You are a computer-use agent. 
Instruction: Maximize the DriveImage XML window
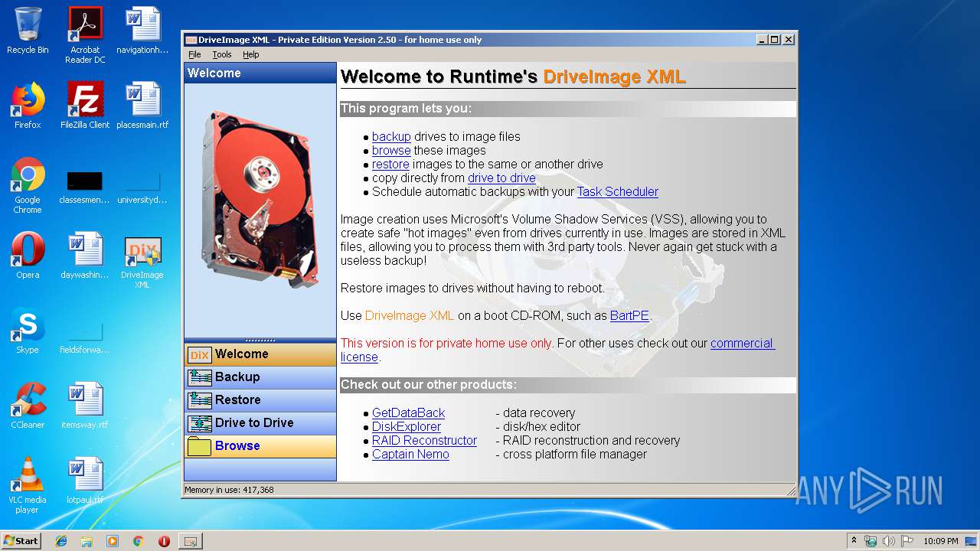[775, 40]
